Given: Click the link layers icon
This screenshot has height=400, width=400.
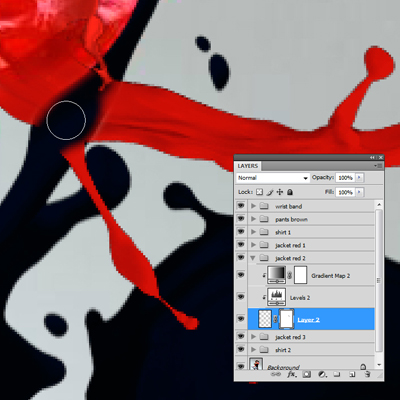Looking at the screenshot, I should tap(276, 374).
